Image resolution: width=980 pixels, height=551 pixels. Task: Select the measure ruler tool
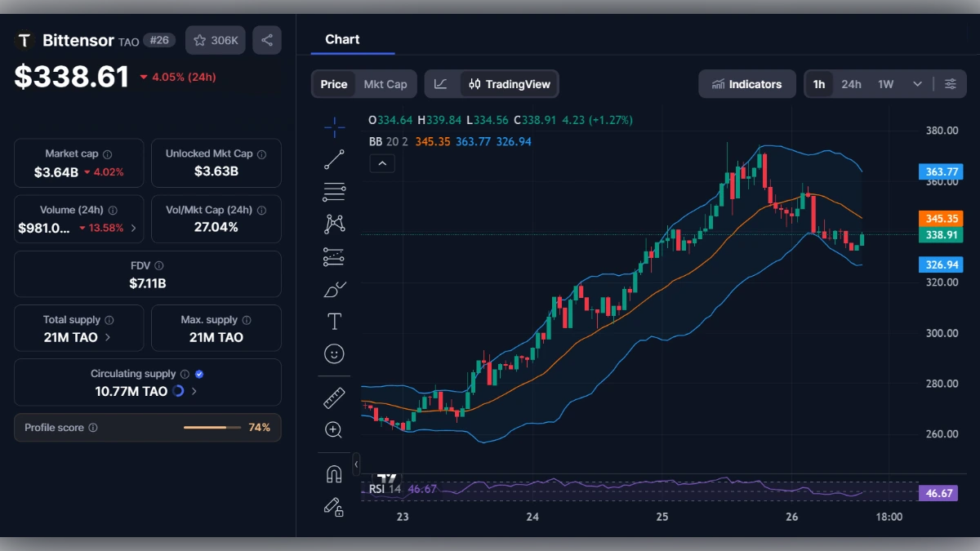334,398
